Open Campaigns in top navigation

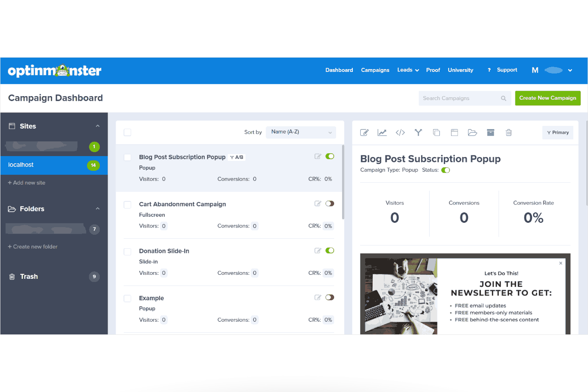pos(375,70)
